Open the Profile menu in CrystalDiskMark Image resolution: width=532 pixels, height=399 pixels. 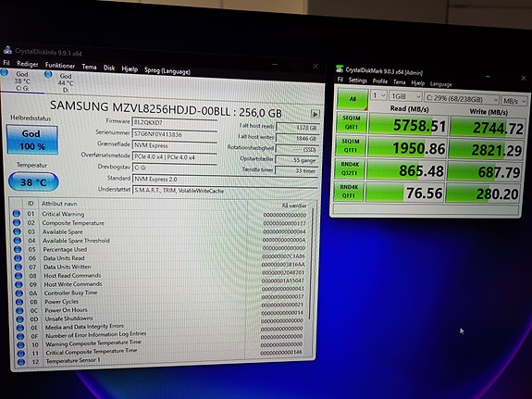[379, 81]
